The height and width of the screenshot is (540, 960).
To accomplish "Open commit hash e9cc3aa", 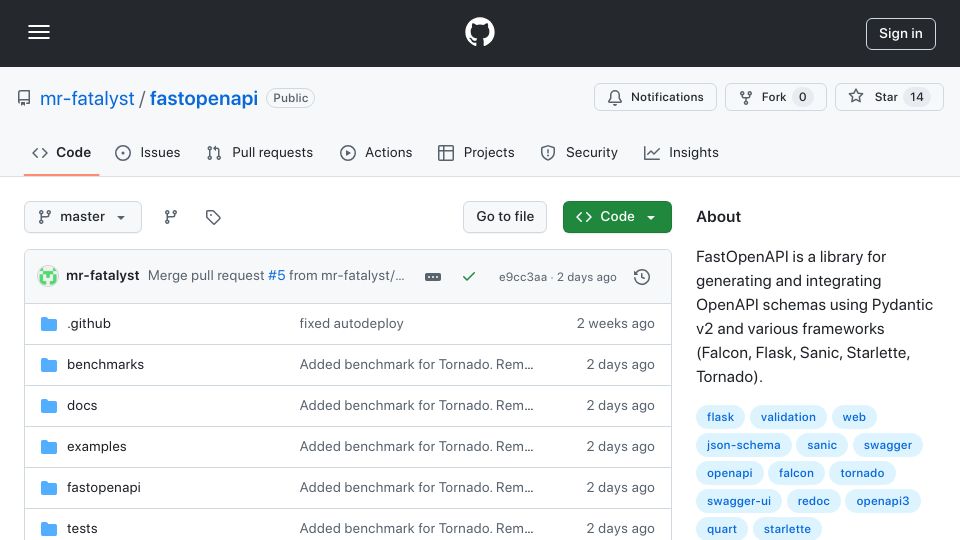I will pos(523,277).
